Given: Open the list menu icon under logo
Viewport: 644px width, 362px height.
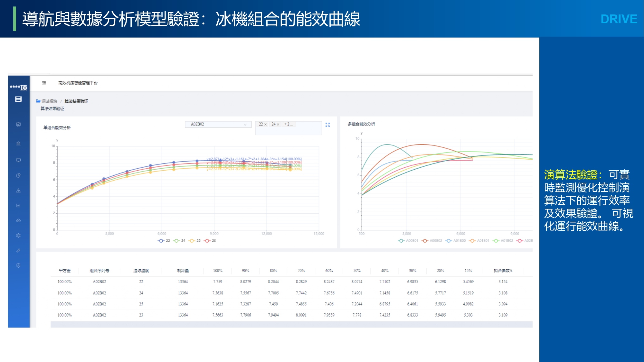Looking at the screenshot, I should (18, 99).
